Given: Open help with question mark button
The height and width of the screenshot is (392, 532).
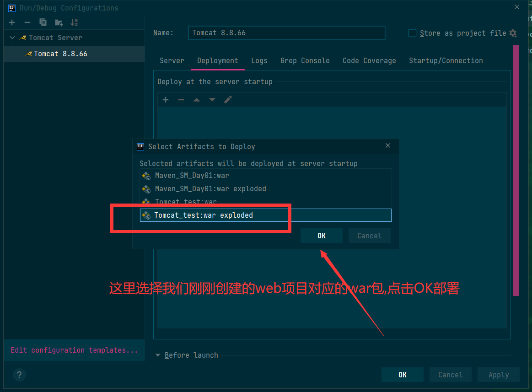Looking at the screenshot, I should tap(19, 375).
